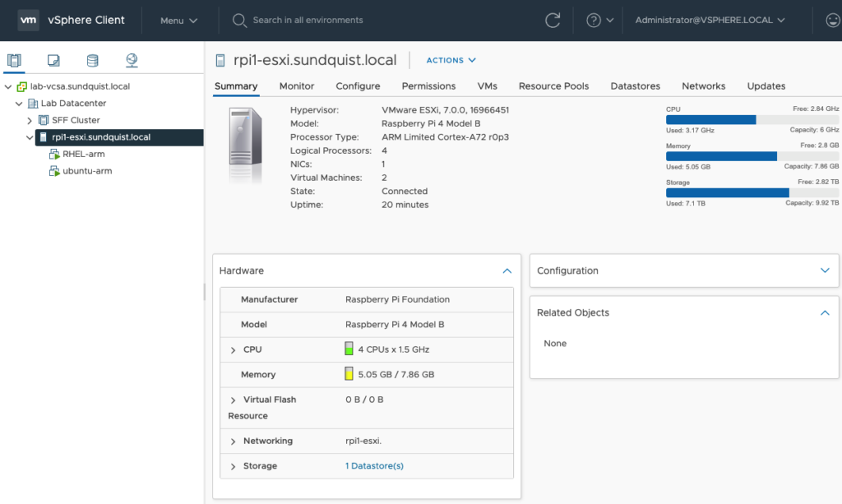842x504 pixels.
Task: Click the search magnifier icon
Action: pos(239,21)
